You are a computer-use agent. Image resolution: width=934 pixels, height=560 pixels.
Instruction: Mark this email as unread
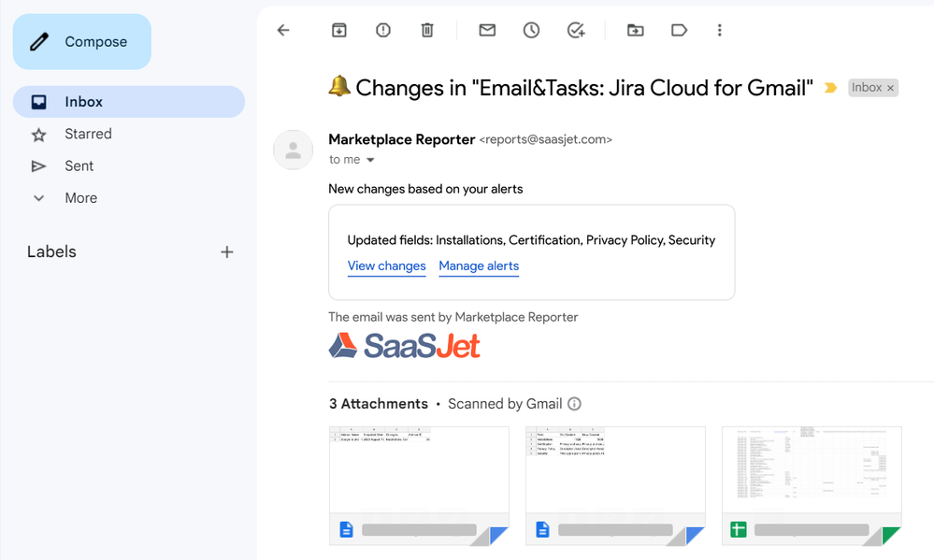point(486,30)
